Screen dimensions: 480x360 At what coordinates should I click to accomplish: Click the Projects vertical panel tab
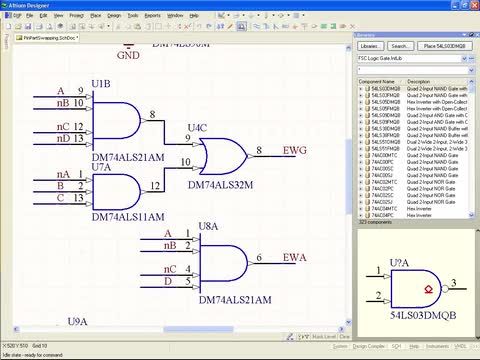tap(6, 41)
